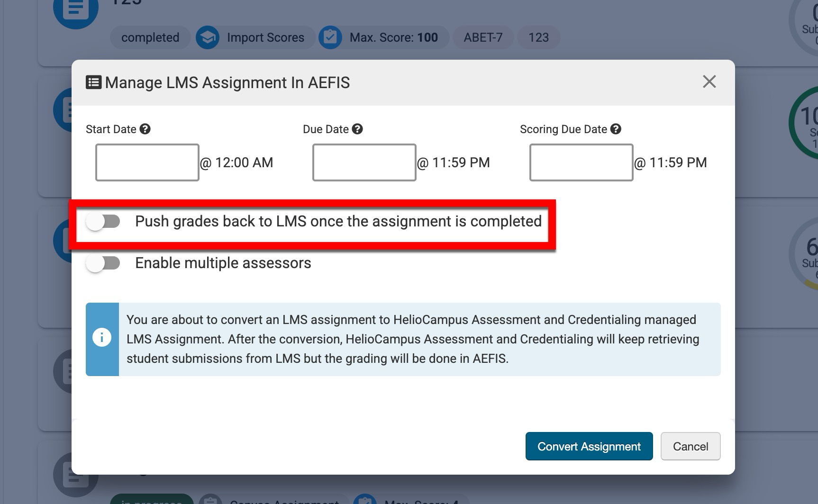
Task: Cancel the Manage LMS Assignment dialog
Action: (690, 446)
